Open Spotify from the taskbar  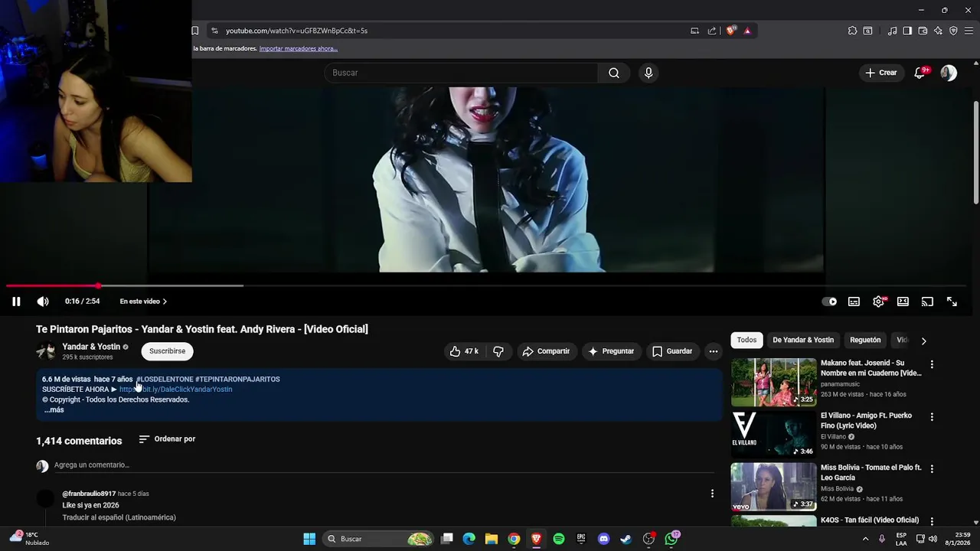pos(559,539)
